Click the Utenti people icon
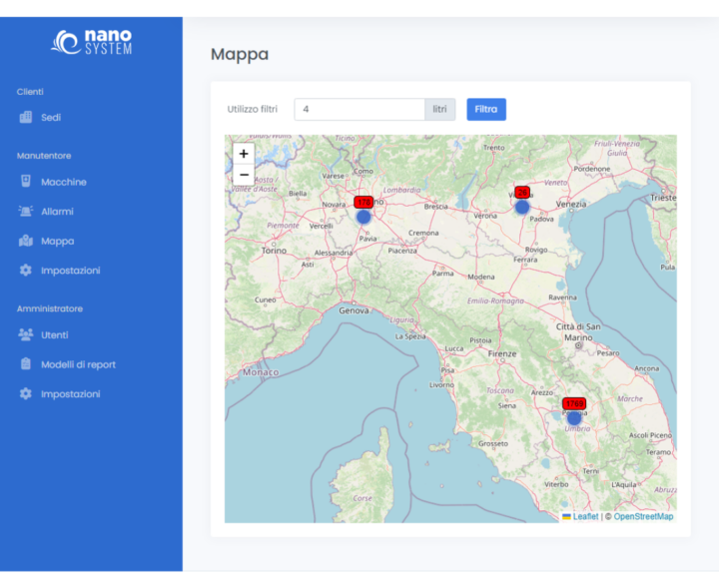719x588 pixels. pyautogui.click(x=26, y=335)
